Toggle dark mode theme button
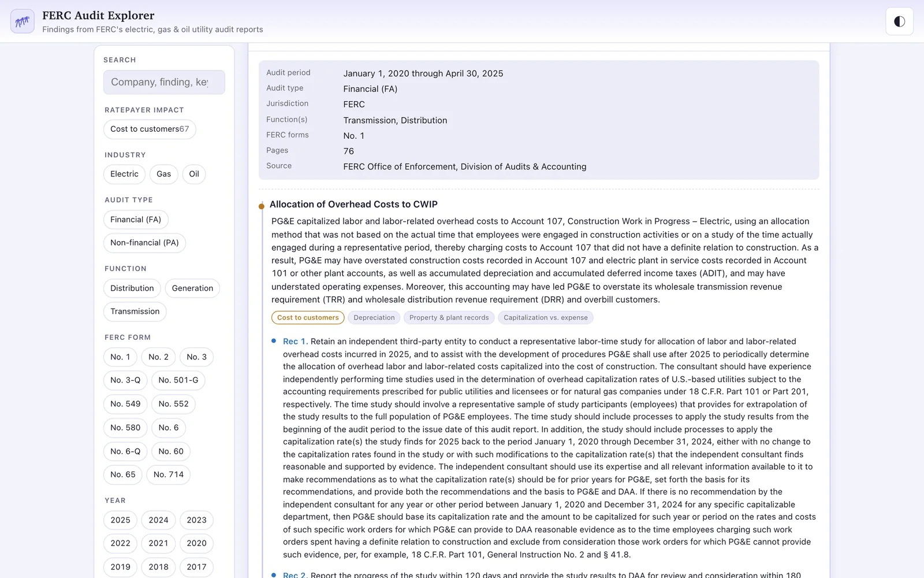 click(x=899, y=21)
